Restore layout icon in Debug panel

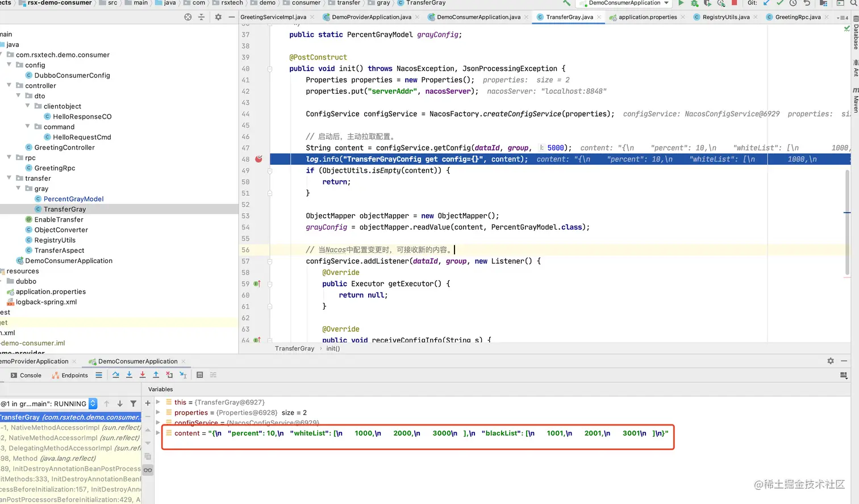[844, 375]
